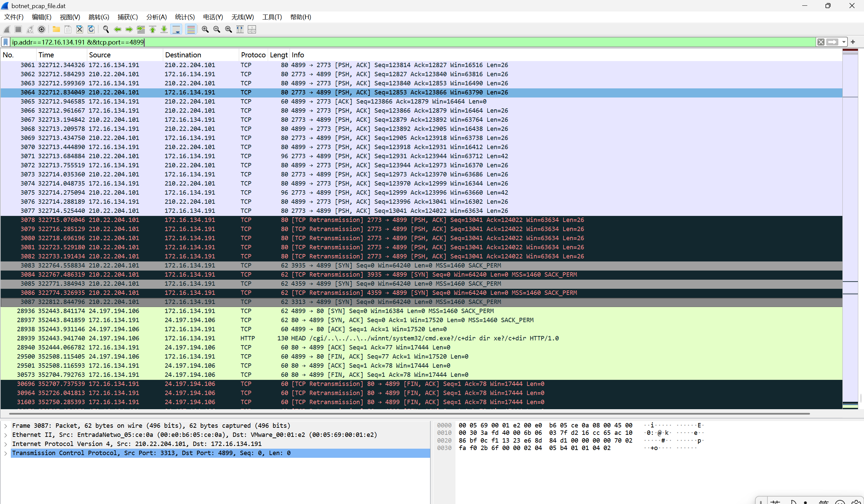
Task: Click the zoom in icon
Action: coord(205,29)
